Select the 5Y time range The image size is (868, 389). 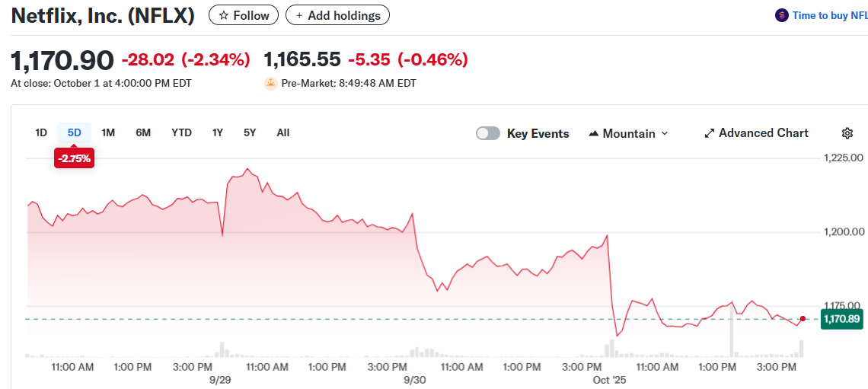[250, 132]
